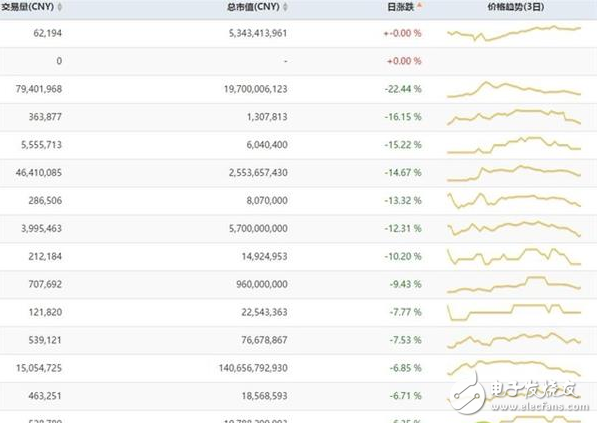Viewport: 597px width, 423px height.
Task: Sort by the 交易量(CNY) column arrows
Action: click(60, 7)
